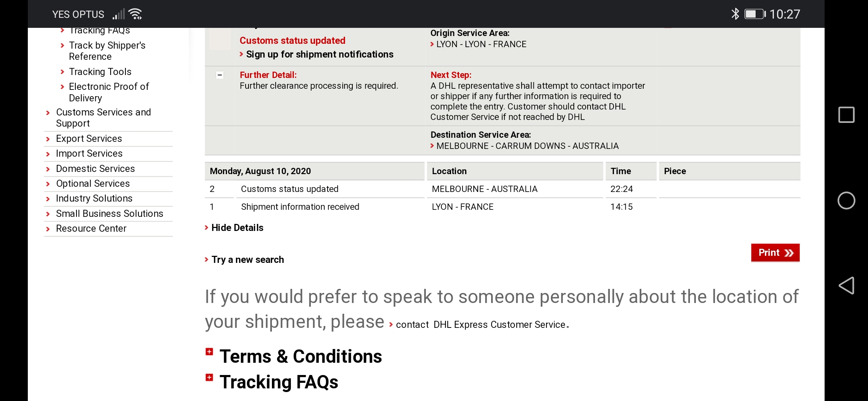Open Track by Shipper's Reference

pyautogui.click(x=107, y=51)
